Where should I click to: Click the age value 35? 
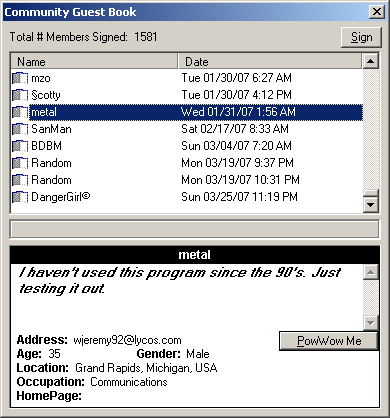54,354
